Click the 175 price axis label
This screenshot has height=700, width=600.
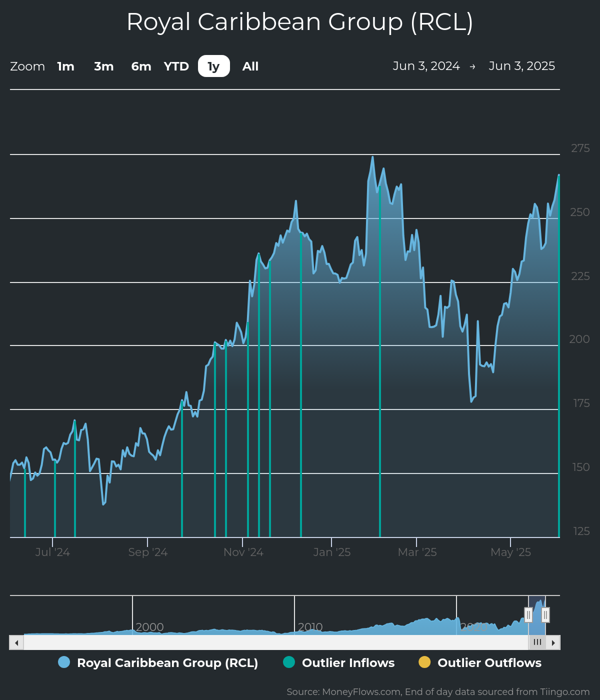click(x=581, y=403)
